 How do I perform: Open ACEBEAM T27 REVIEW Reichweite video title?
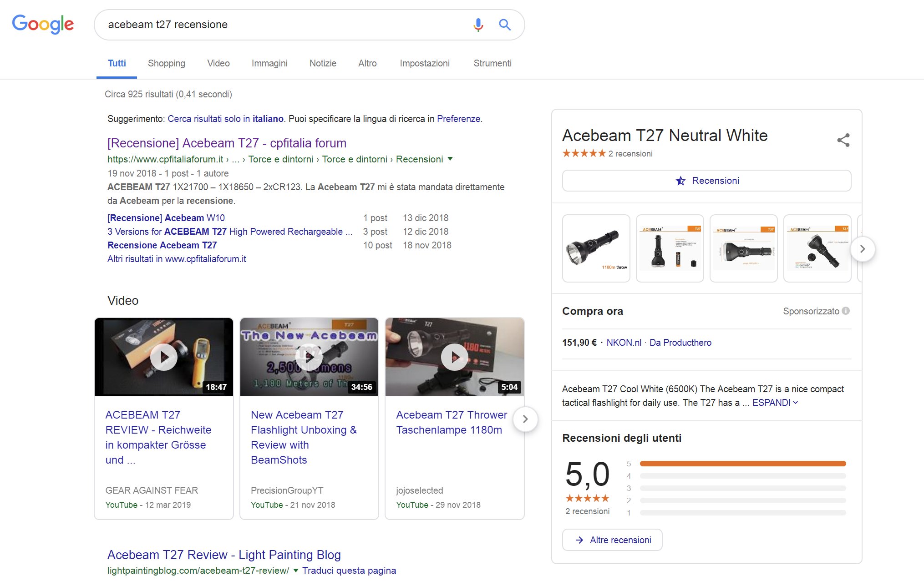point(158,437)
